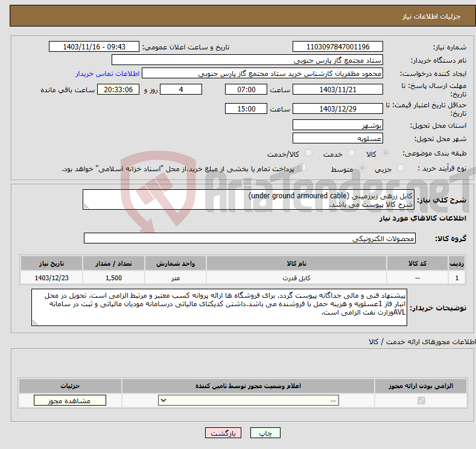Click the quantity cell 1,500
The height and width of the screenshot is (449, 476).
(x=113, y=278)
